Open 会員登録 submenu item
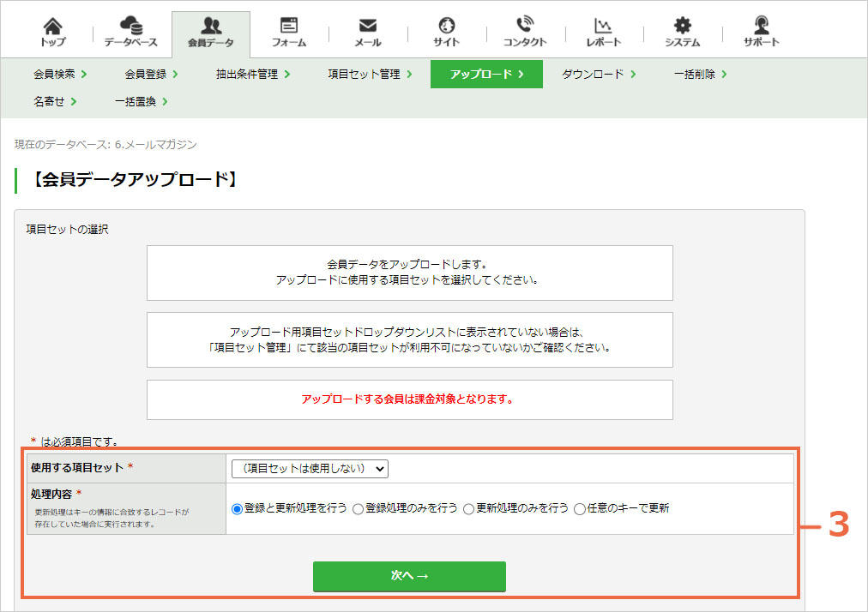The width and height of the screenshot is (868, 612). point(151,75)
